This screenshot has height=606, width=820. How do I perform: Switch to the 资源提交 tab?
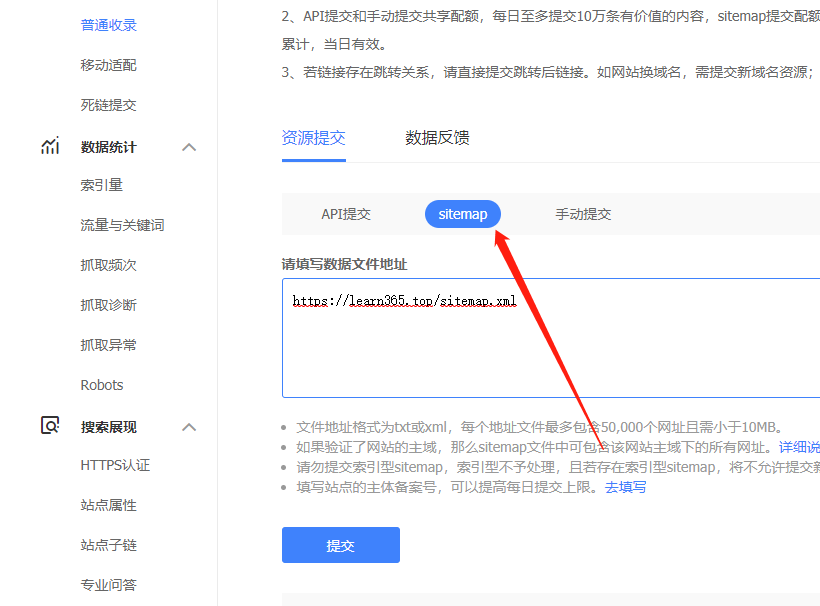[313, 138]
